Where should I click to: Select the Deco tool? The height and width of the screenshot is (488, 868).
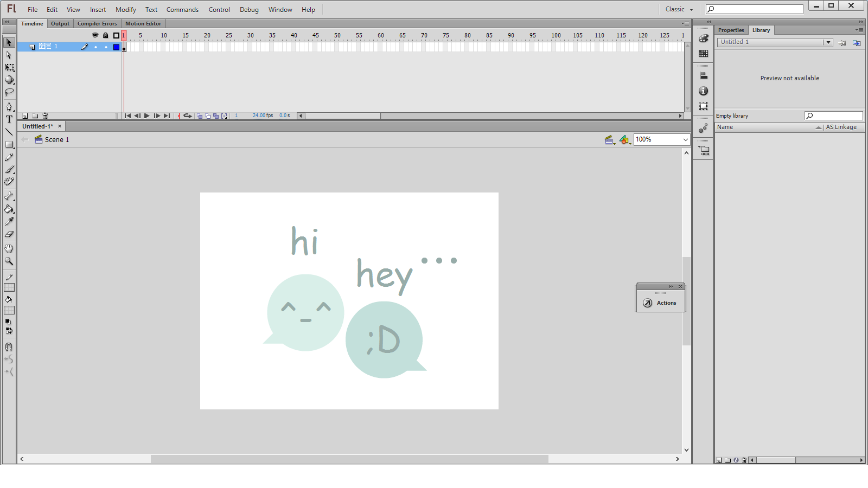tap(9, 182)
